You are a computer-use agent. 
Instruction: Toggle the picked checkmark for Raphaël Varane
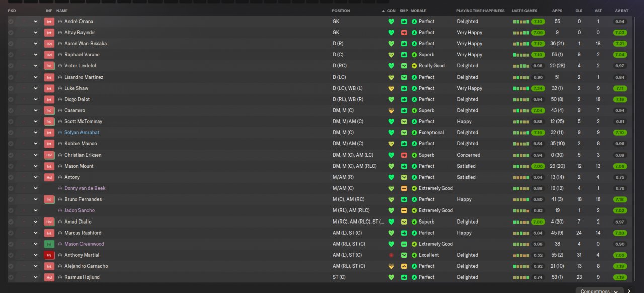11,55
